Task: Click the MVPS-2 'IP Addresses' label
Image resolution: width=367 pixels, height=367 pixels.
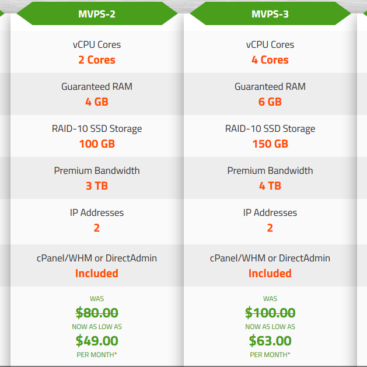Action: click(97, 213)
